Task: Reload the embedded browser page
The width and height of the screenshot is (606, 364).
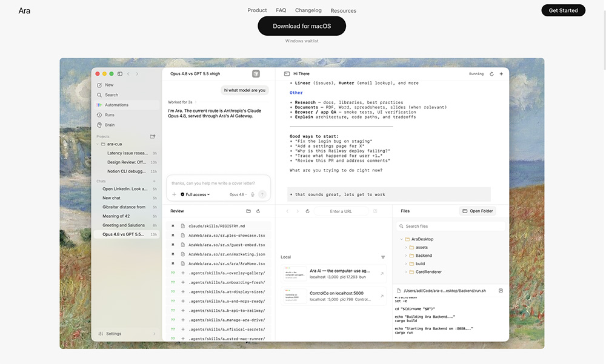Action: coord(308,211)
